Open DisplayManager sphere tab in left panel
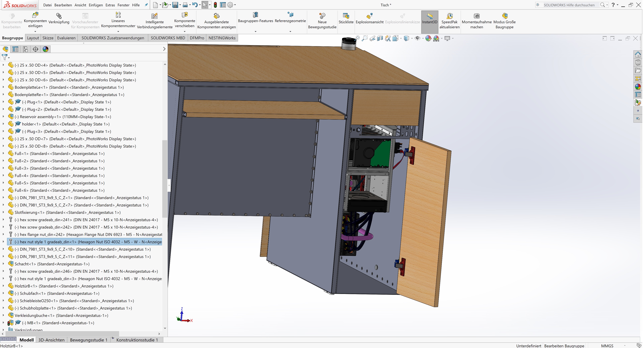This screenshot has height=348, width=644. point(45,49)
